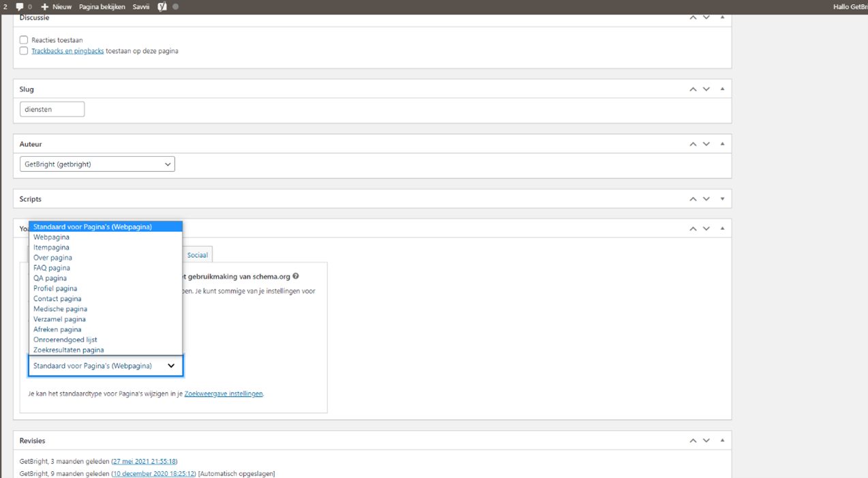Select FAQ pagina in the schema dropdown
Screen dimensions: 868x478
(50, 267)
